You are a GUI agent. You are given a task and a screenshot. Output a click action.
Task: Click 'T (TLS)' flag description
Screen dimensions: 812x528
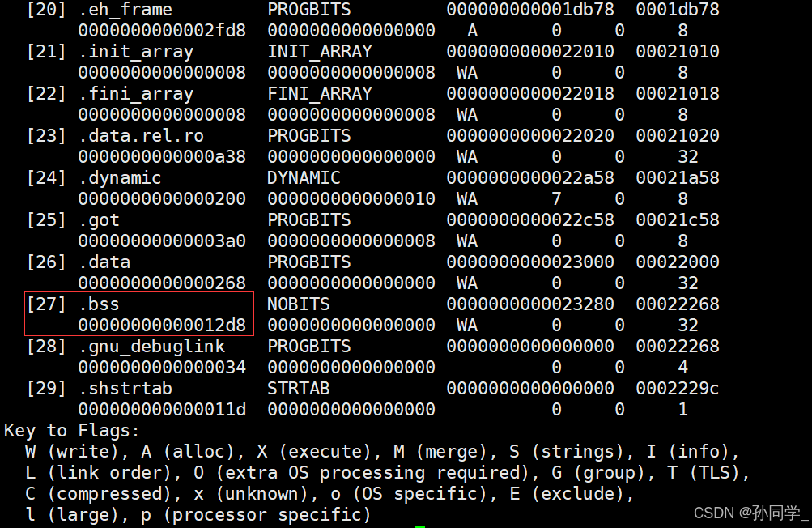click(704, 473)
